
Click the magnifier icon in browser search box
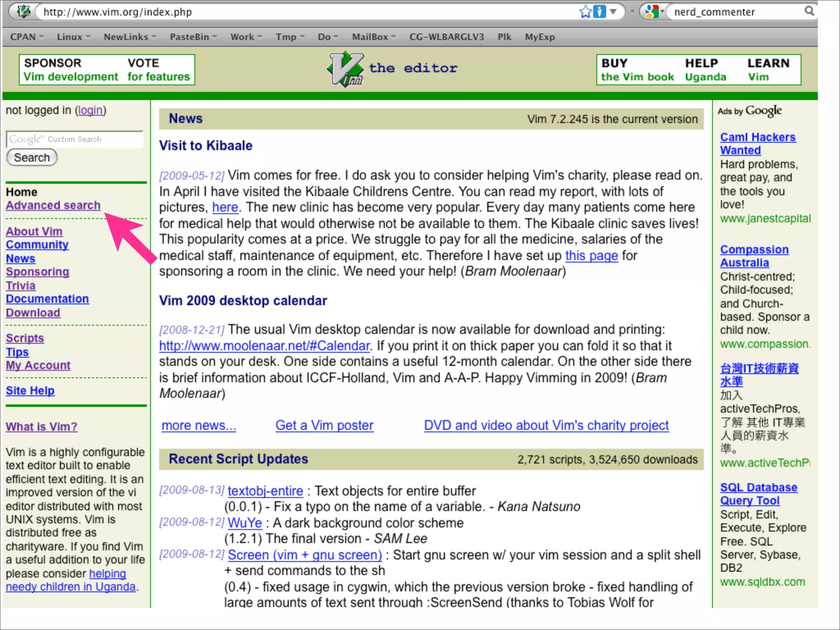pyautogui.click(x=809, y=11)
